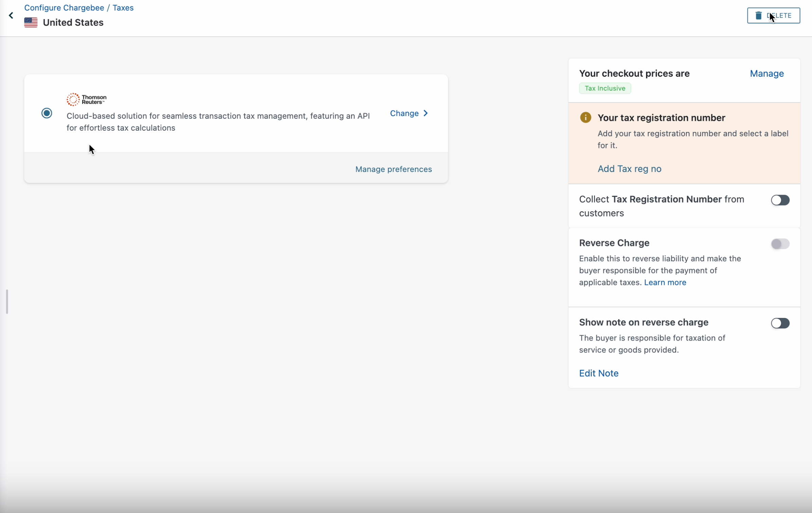Go to Taxes breadcrumb link

point(123,7)
